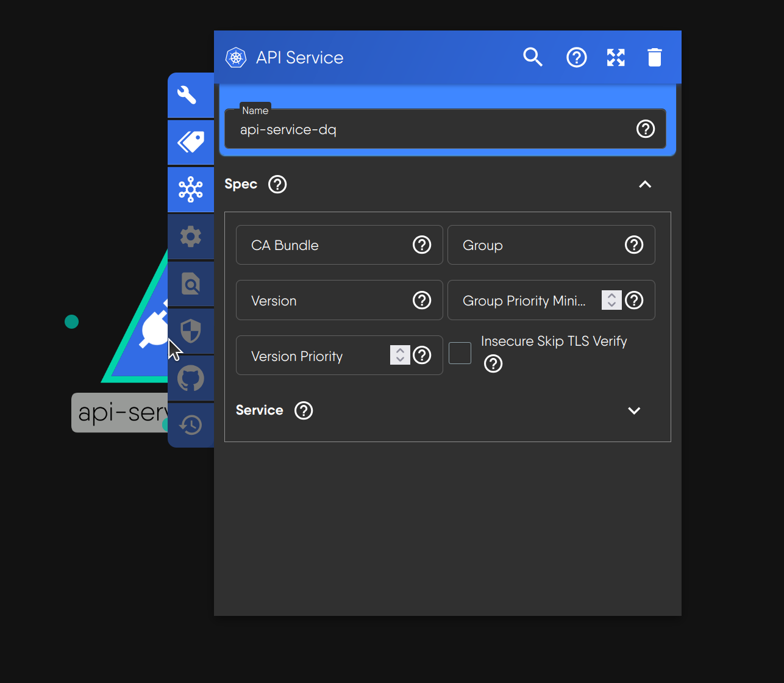Click the network hub icon in the sidebar
Screen dimensions: 784x683
[x=190, y=189]
